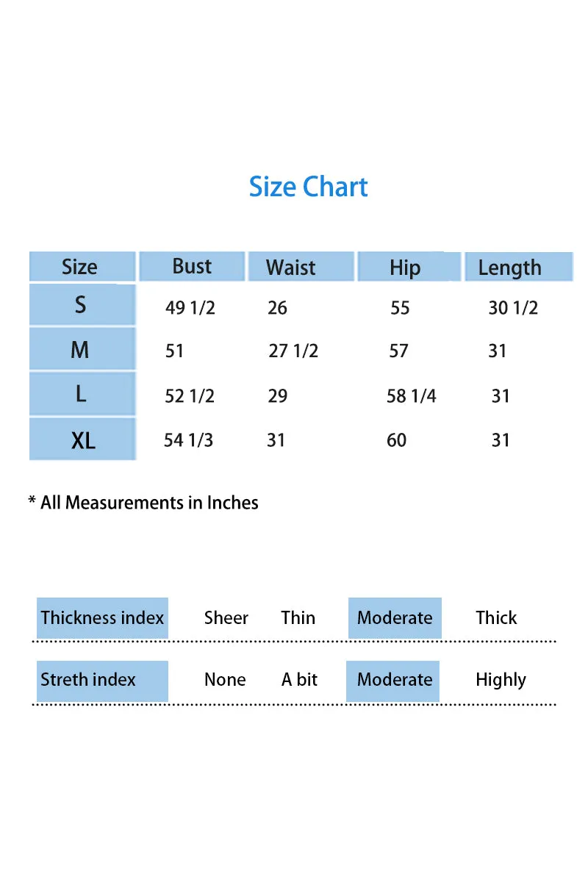Click the Streth index label

coord(102,681)
